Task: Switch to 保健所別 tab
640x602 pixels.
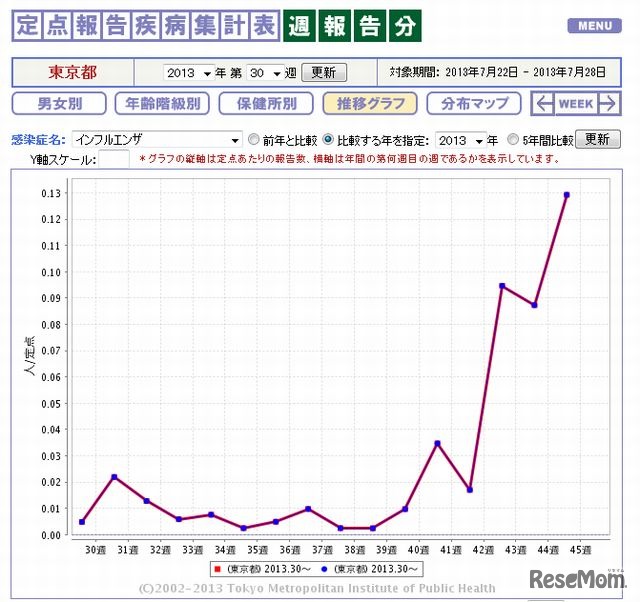Action: coord(266,104)
